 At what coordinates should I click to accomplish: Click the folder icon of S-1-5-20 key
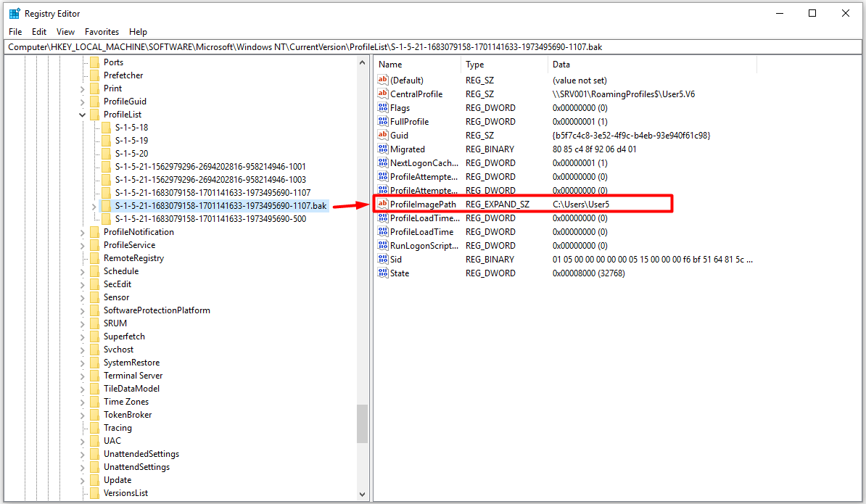tap(106, 154)
